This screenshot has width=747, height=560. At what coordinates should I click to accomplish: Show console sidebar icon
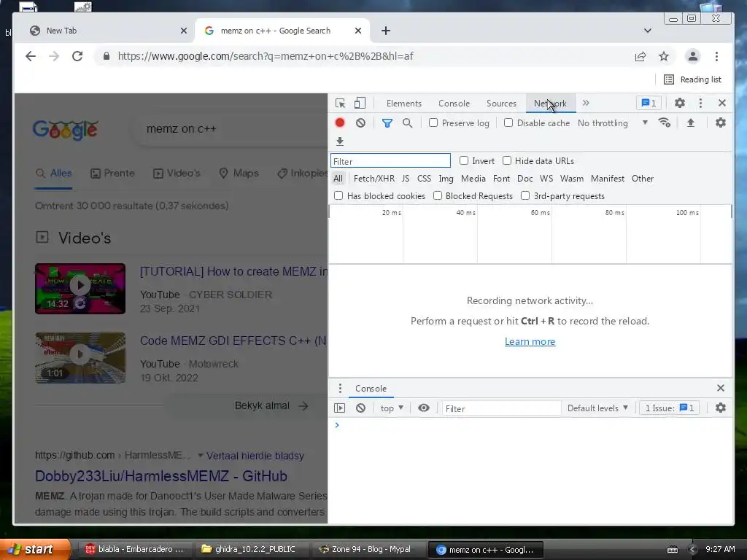coord(340,408)
